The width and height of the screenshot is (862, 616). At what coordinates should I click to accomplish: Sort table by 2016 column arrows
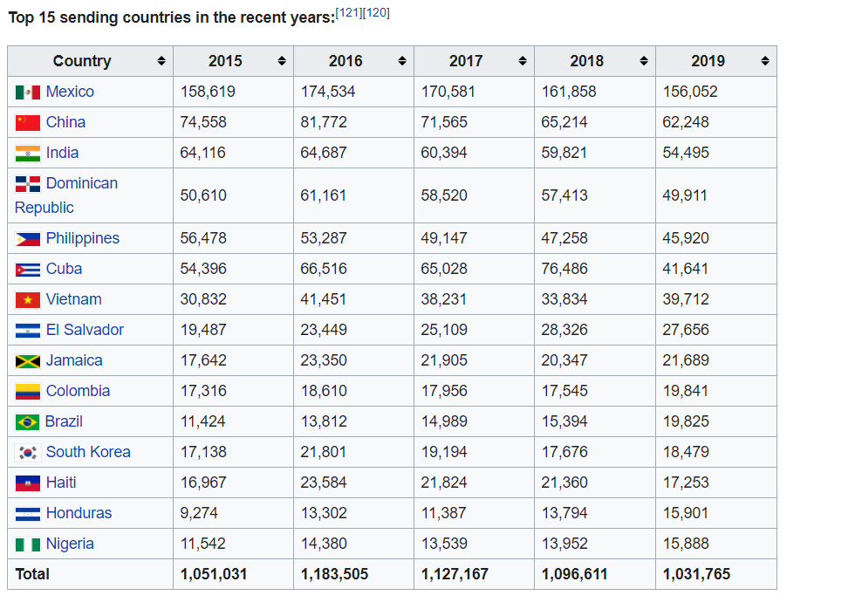[401, 61]
